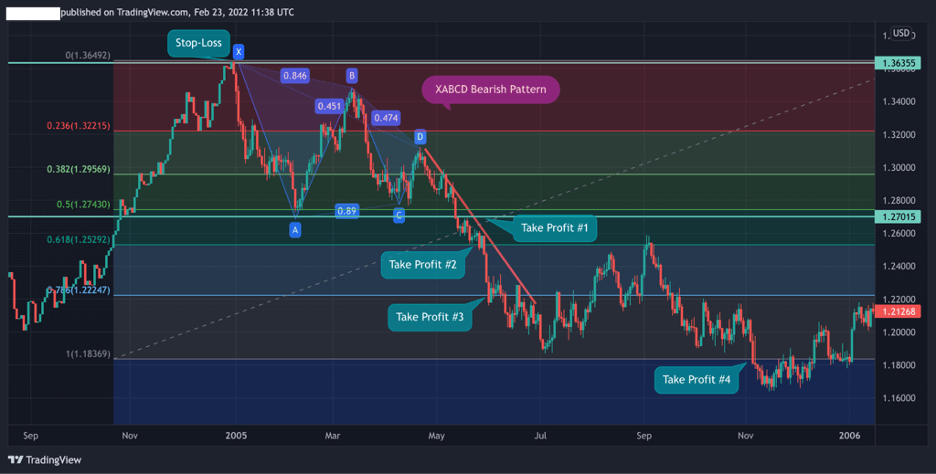Click the Mar time axis label
The image size is (936, 474).
coord(332,436)
